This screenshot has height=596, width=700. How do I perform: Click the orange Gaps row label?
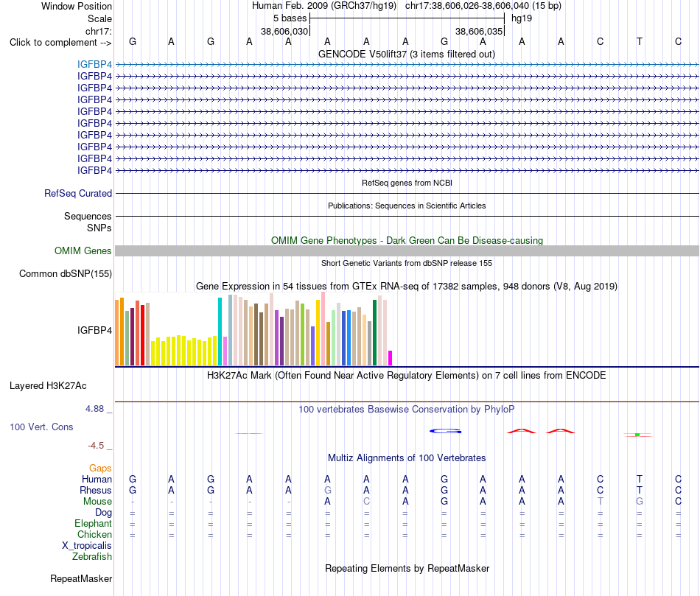pyautogui.click(x=100, y=468)
